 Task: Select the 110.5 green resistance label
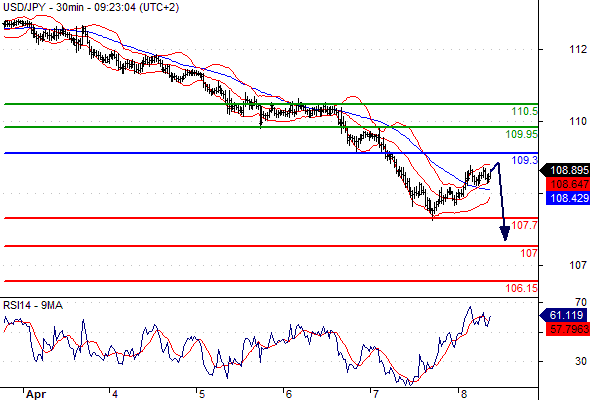tap(525, 111)
